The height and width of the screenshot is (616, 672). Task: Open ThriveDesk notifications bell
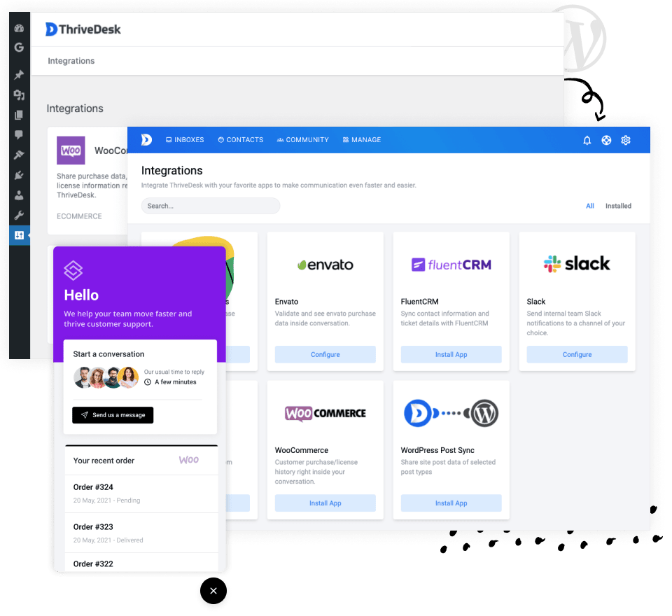587,140
